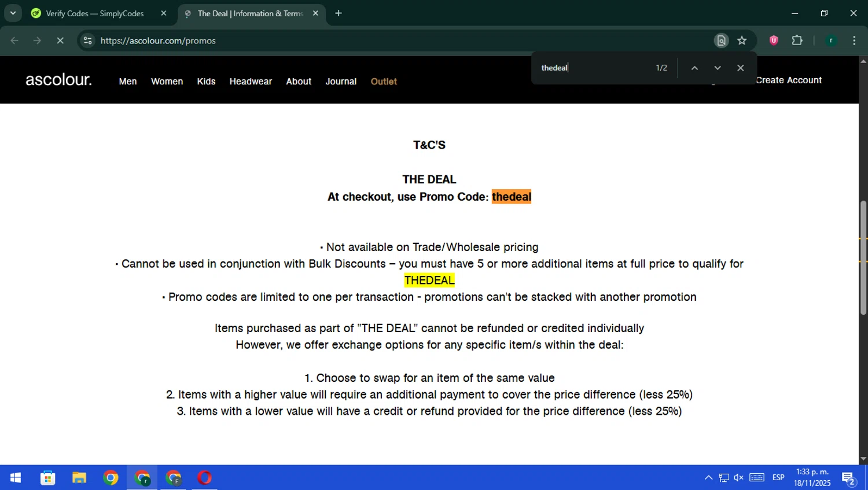Open first Chrome icon in taskbar
Viewport: 868px width, 490px height.
111,478
